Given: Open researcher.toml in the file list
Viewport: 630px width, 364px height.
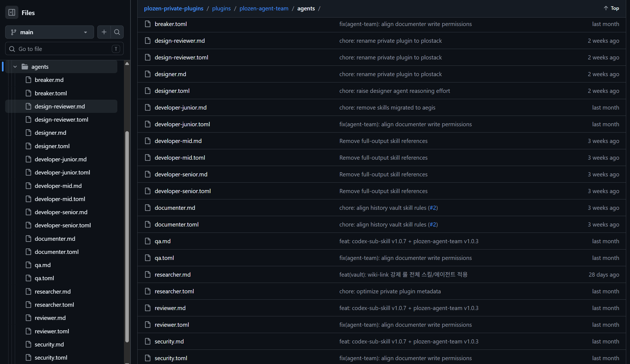Looking at the screenshot, I should [174, 291].
